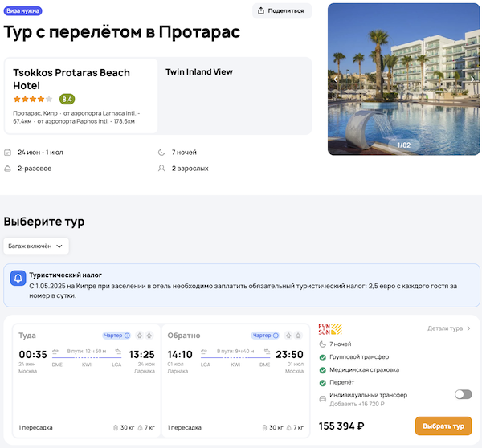Click the info icon on the Туда Чартер badge
Image resolution: width=482 pixels, height=448 pixels.
(127, 336)
